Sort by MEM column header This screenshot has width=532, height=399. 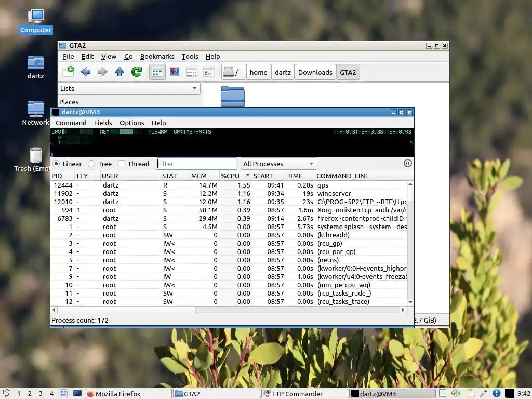tap(204, 176)
